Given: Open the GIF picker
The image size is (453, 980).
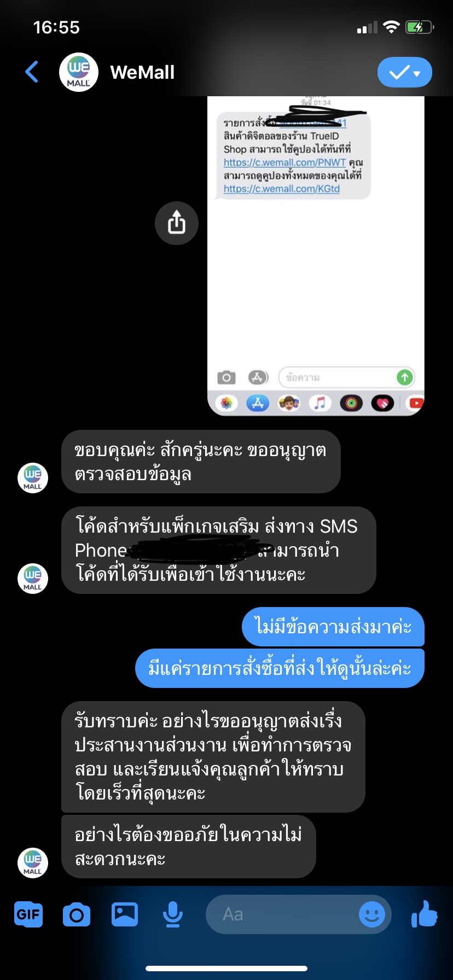Looking at the screenshot, I should (28, 914).
